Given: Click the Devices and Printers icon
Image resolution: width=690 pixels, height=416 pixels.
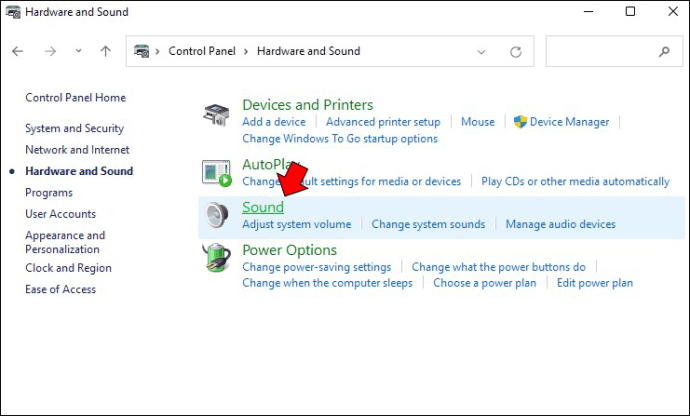Looking at the screenshot, I should point(216,115).
